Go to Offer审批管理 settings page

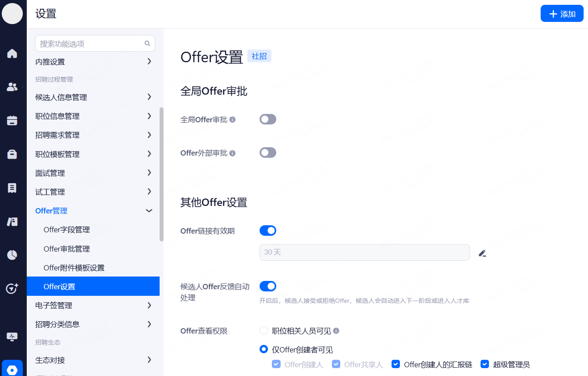pyautogui.click(x=67, y=249)
